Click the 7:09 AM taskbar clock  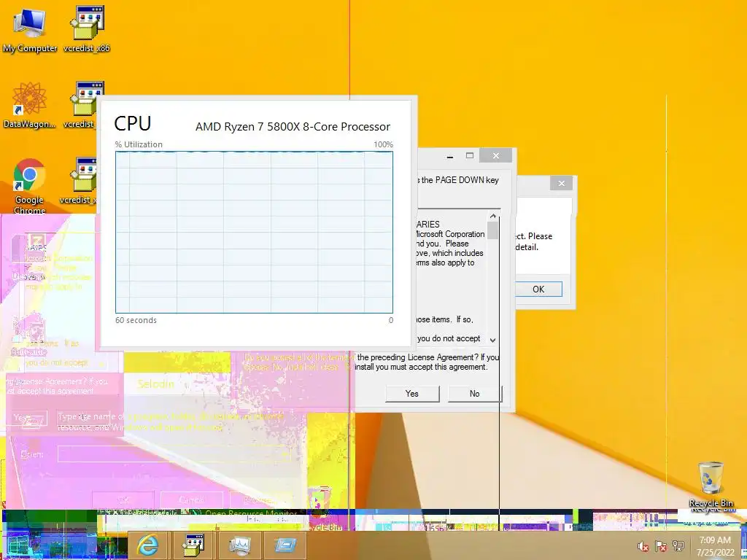715,540
